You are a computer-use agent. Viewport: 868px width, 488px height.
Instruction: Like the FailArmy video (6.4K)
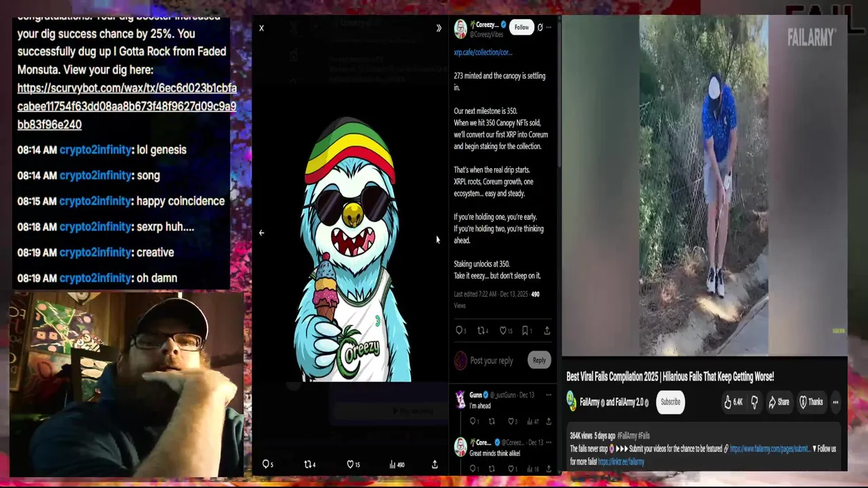733,402
